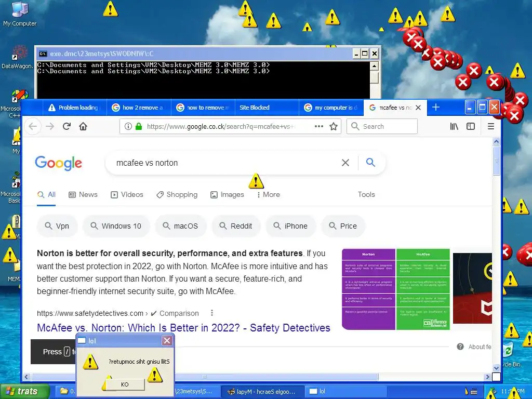Select the Shopping search filter
The image size is (532, 399).
coord(177,195)
